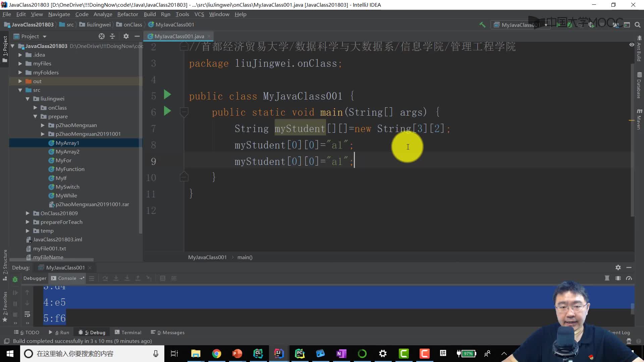Toggle code inspection eye icon in editor
The width and height of the screenshot is (644, 362).
(x=632, y=45)
